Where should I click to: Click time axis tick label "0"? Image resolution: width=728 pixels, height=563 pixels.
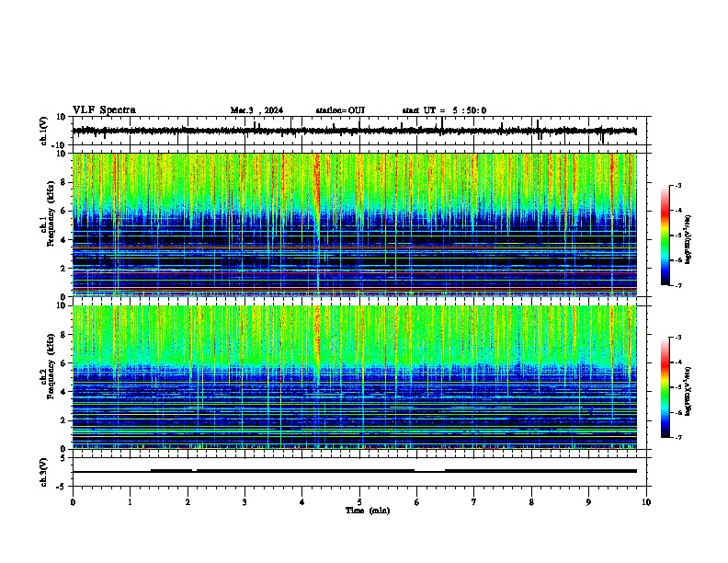point(73,502)
